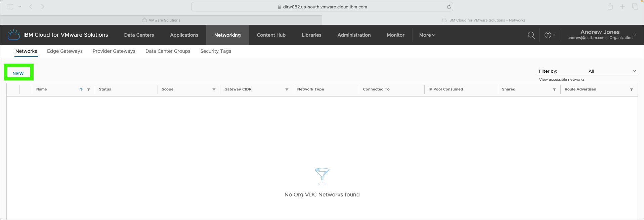Screen dimensions: 644x220
Task: Filter the Shared column
Action: pos(554,89)
